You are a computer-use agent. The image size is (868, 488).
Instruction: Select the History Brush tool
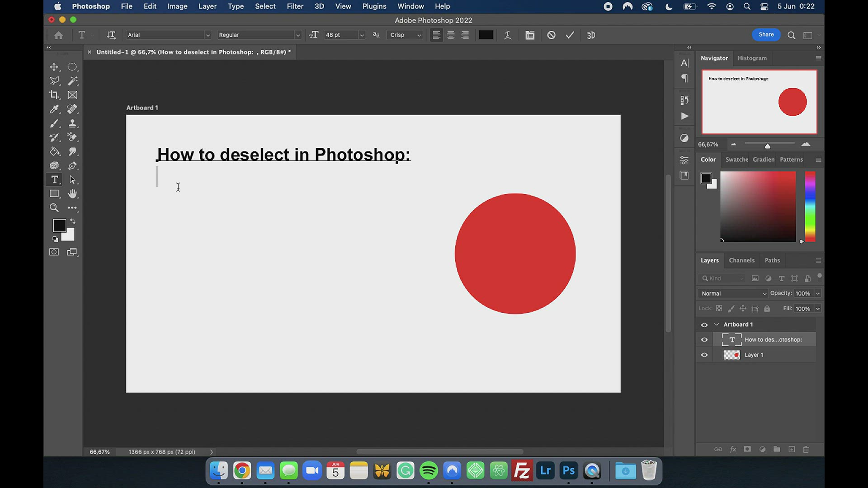54,137
